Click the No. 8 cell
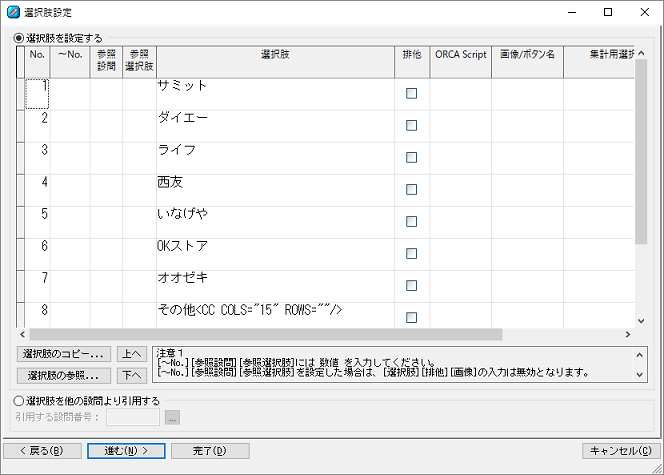The image size is (664, 475). (x=37, y=315)
